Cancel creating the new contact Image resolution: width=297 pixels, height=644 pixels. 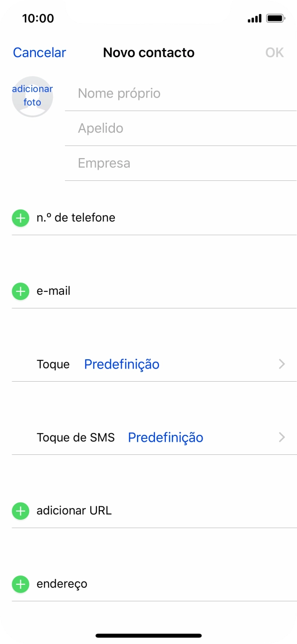(39, 52)
